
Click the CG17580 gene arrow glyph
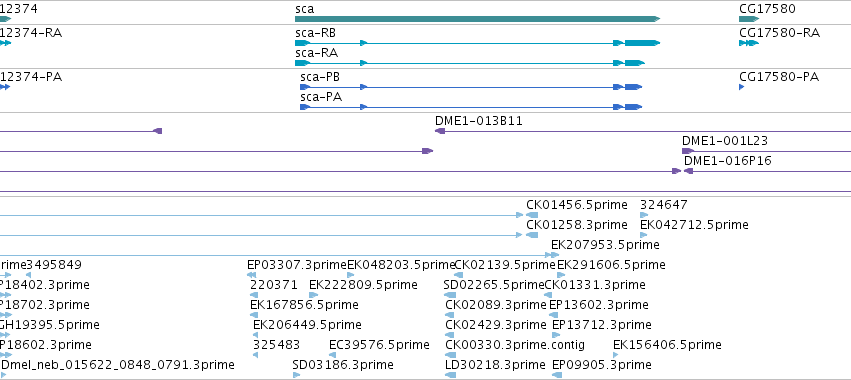click(748, 19)
